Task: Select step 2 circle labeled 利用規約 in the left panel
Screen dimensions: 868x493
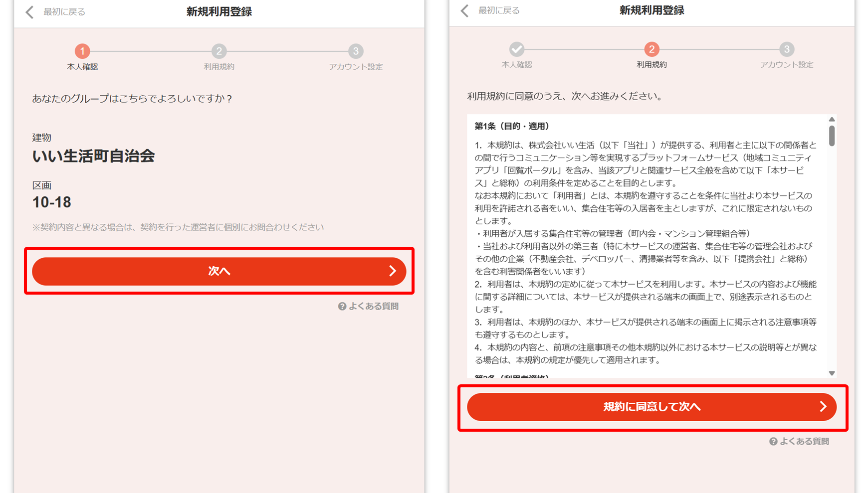Action: click(219, 51)
